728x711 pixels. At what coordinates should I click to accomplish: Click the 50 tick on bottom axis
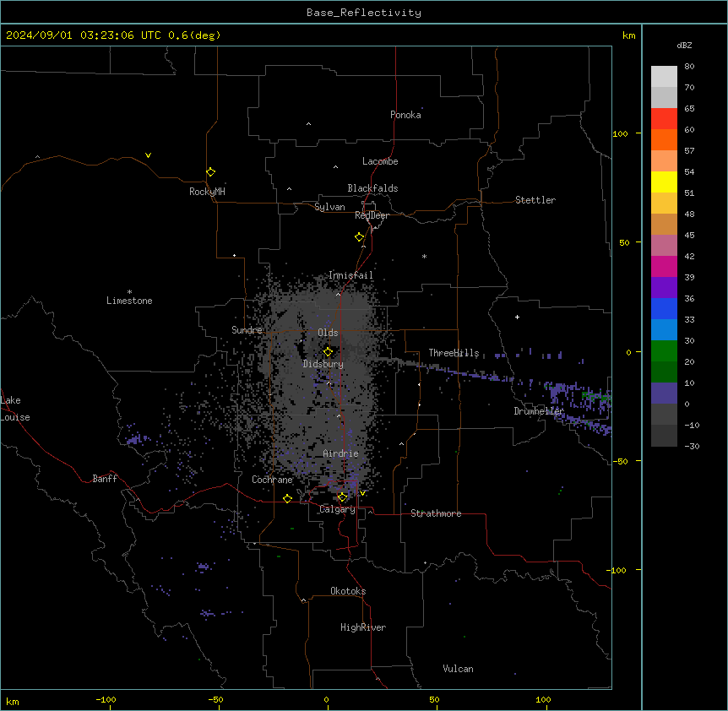434,699
